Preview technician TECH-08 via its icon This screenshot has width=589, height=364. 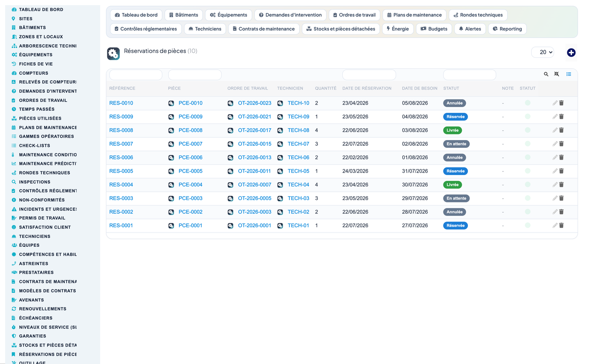pyautogui.click(x=280, y=131)
